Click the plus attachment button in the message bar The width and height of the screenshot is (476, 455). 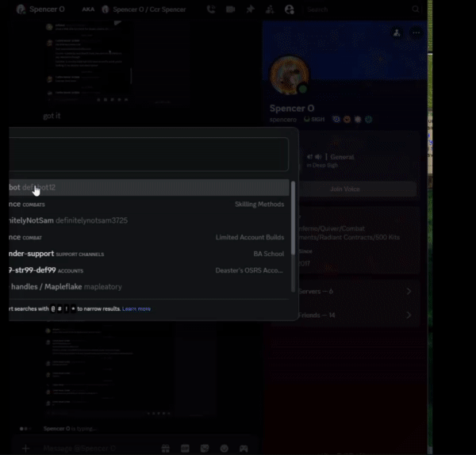coord(25,448)
